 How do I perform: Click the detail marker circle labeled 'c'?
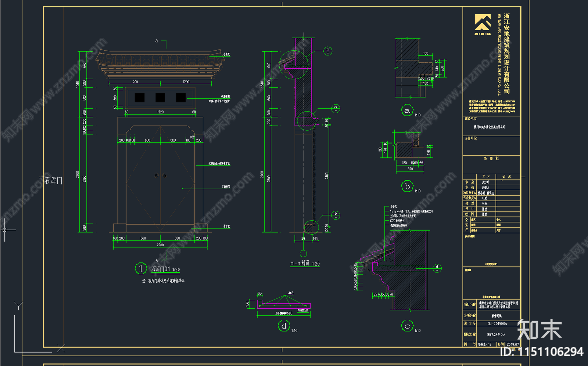(407, 326)
